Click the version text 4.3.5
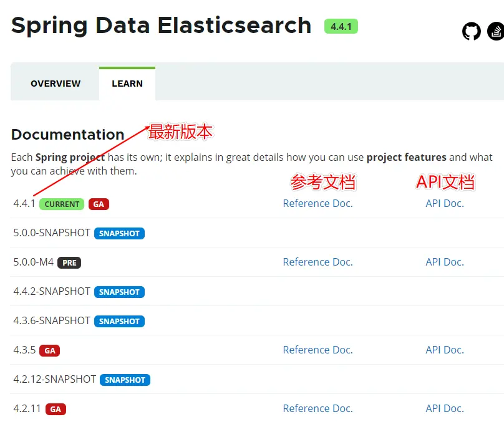Viewport: 504px width, 432px height. [24, 350]
